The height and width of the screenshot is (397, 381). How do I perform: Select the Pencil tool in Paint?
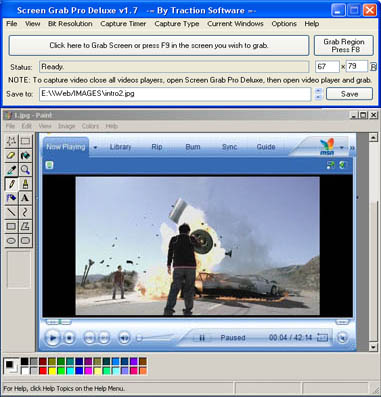click(11, 184)
